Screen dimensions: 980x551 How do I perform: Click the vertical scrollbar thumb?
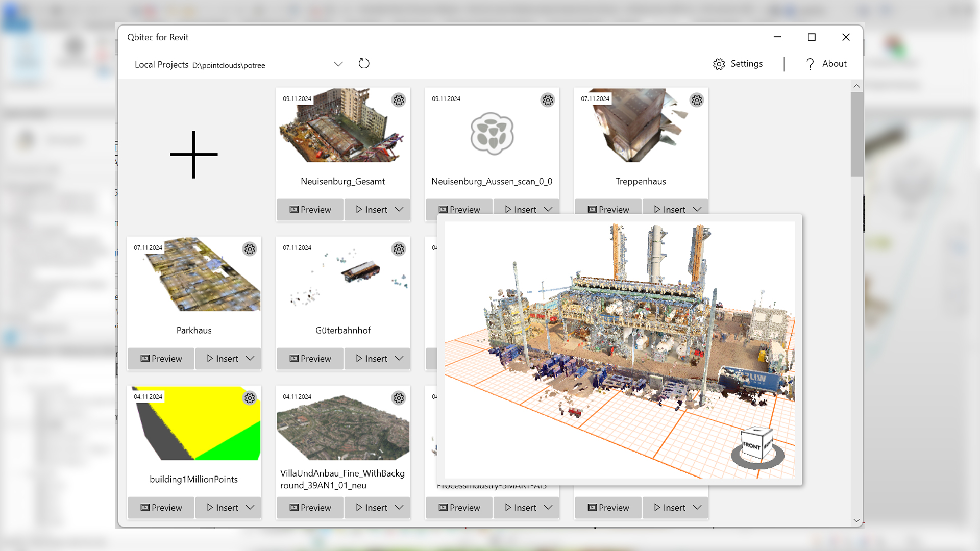pyautogui.click(x=856, y=134)
